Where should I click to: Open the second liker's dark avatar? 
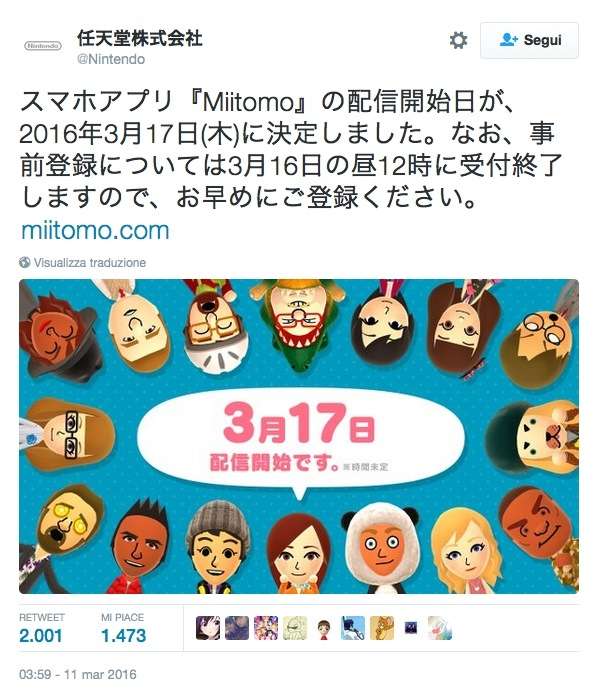tap(237, 628)
